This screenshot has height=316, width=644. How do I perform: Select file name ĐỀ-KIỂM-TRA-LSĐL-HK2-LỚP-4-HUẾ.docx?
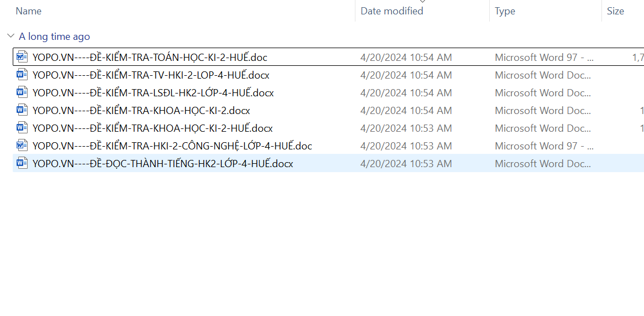pos(153,92)
